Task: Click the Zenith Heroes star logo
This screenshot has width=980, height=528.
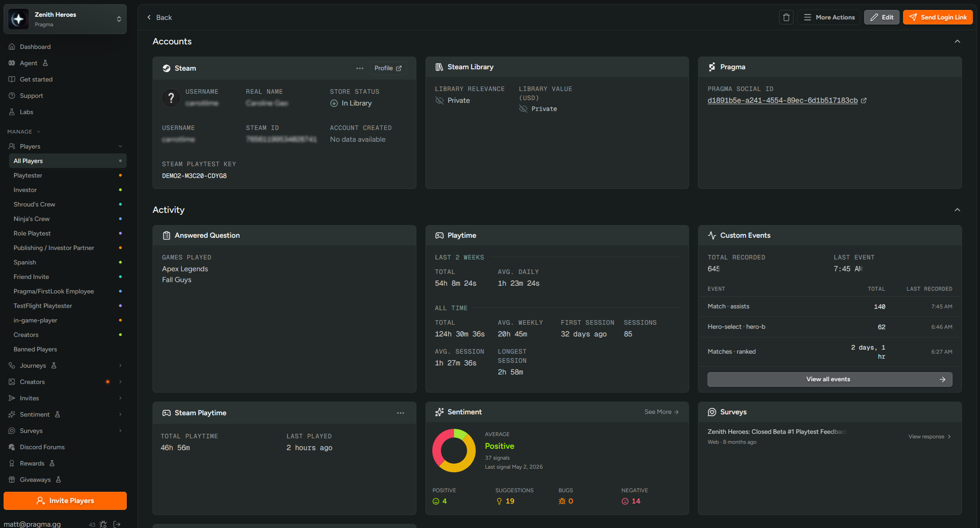Action: [19, 19]
